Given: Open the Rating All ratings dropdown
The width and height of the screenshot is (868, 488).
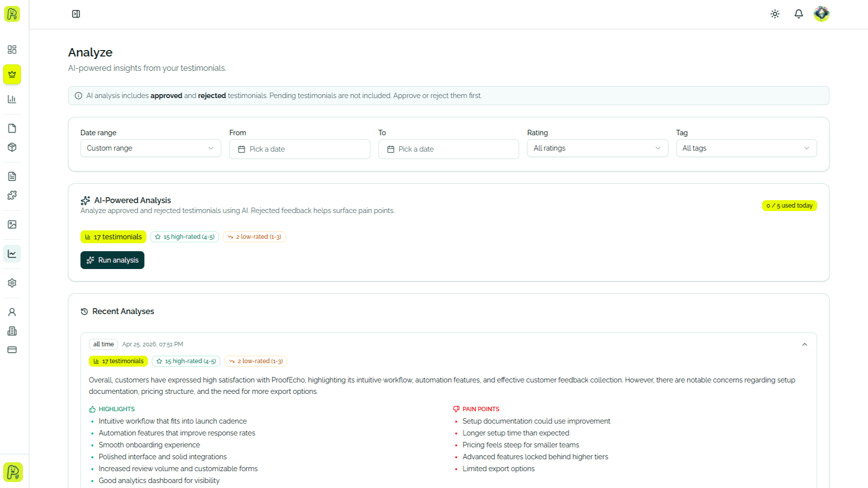Looking at the screenshot, I should point(597,148).
